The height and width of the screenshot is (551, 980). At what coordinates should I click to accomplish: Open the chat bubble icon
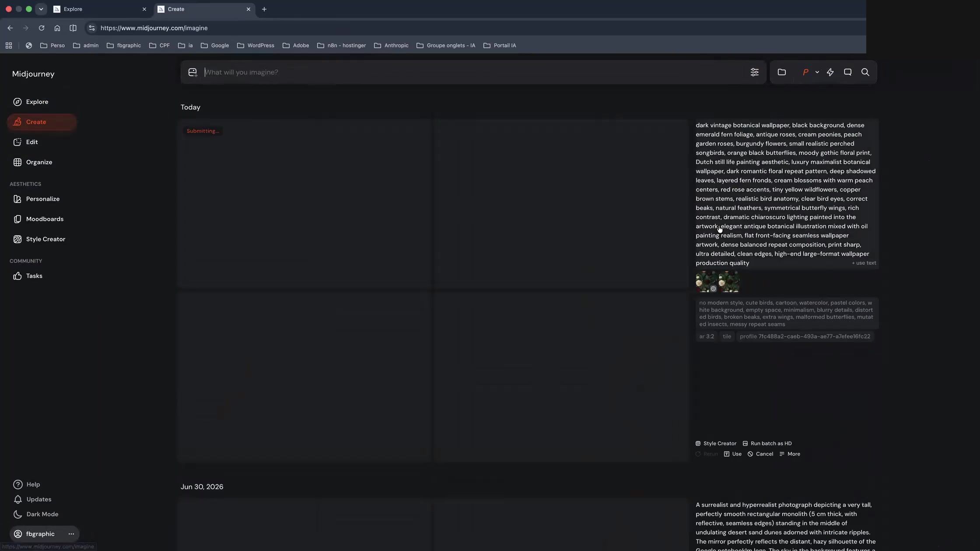click(847, 72)
